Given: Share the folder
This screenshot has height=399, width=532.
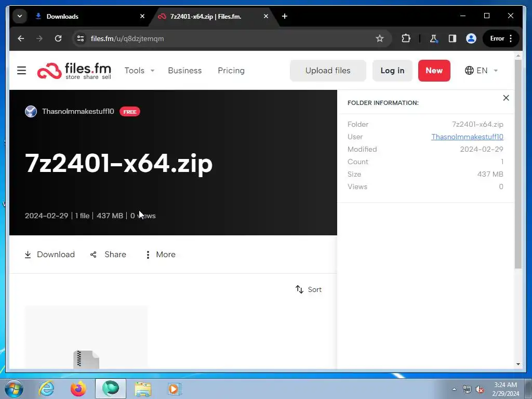Looking at the screenshot, I should tap(108, 255).
